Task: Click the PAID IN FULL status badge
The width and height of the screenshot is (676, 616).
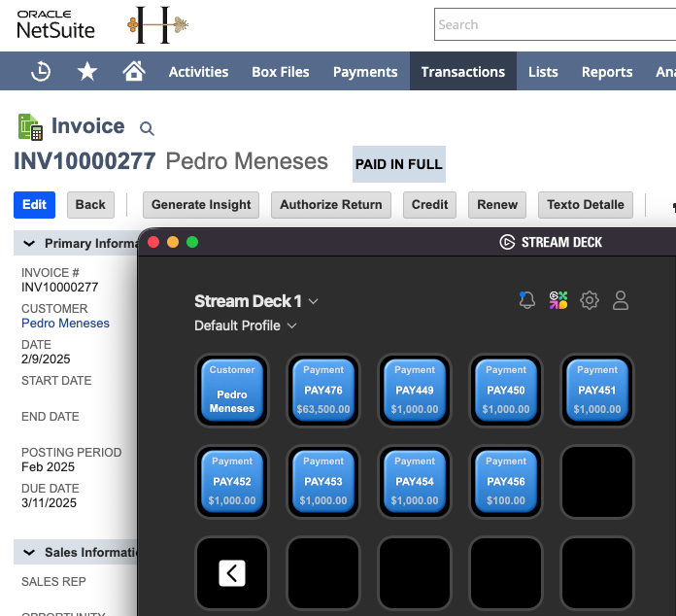Action: (399, 164)
